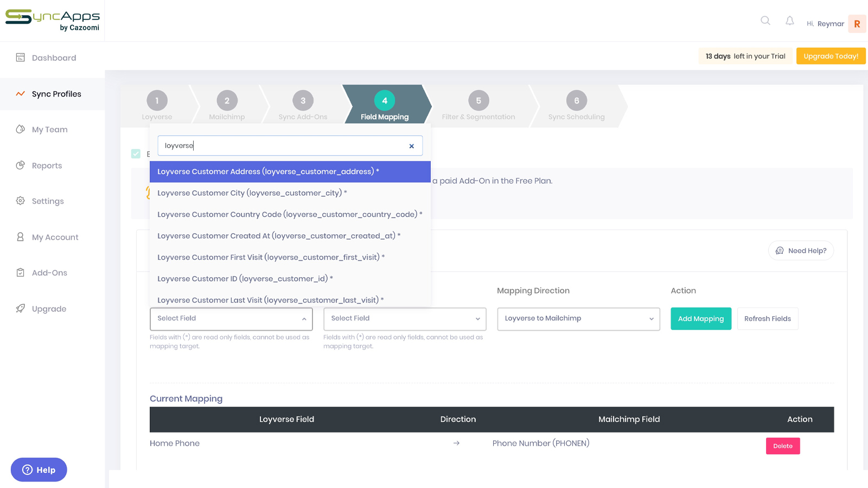Toggle the checkbox beside the search dropdown
Image resolution: width=868 pixels, height=488 pixels.
[136, 154]
